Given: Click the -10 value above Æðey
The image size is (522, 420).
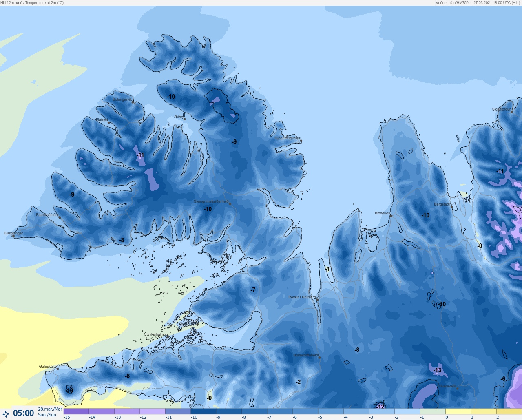Looking at the screenshot, I should coord(171,97).
